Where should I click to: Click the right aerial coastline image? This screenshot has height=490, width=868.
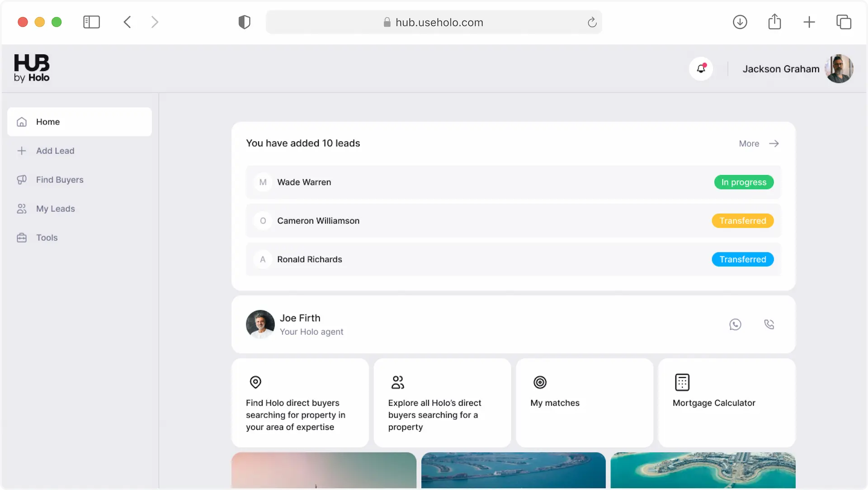[x=703, y=470]
